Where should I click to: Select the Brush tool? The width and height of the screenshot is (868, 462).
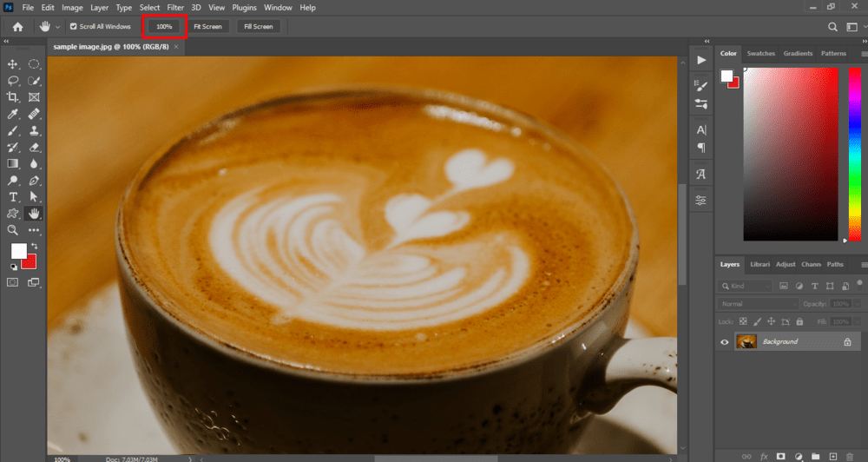point(12,131)
